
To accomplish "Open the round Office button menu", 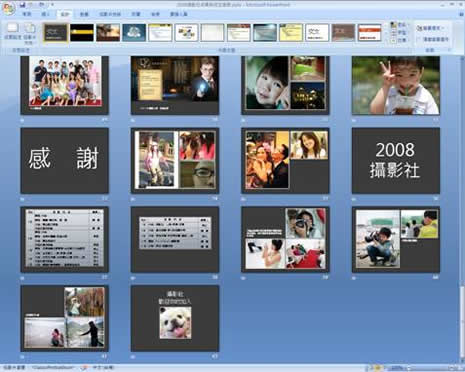I will click(8, 8).
